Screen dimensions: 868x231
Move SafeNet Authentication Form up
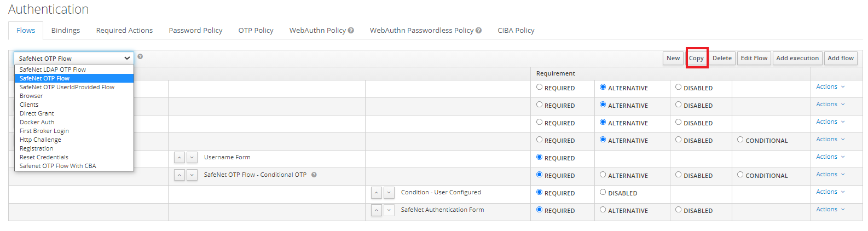[377, 210]
